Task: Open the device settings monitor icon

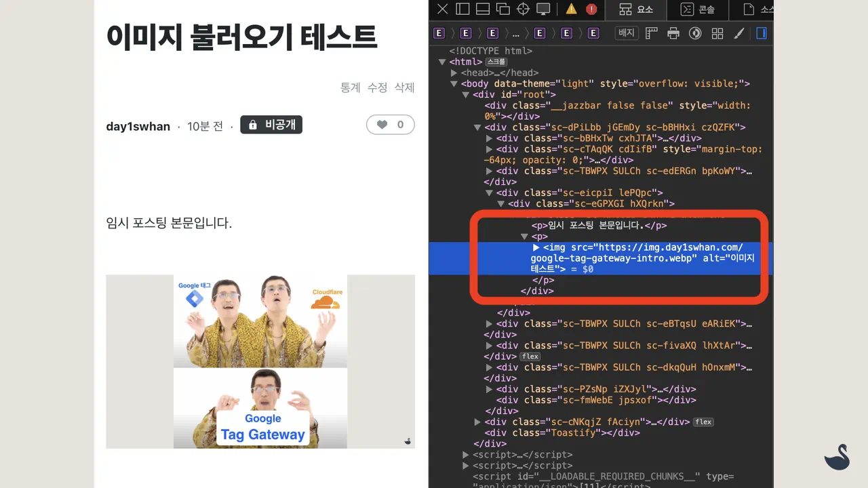Action: 543,9
